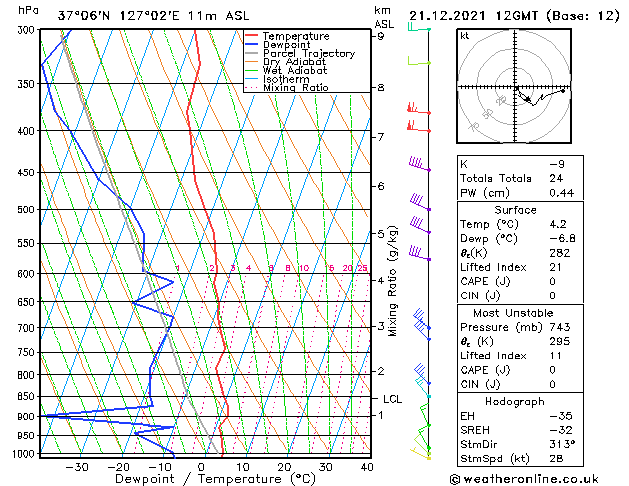Screen dimensions: 629x486
Task: Select the Dry Adiabat legend label
Action: pyautogui.click(x=294, y=62)
